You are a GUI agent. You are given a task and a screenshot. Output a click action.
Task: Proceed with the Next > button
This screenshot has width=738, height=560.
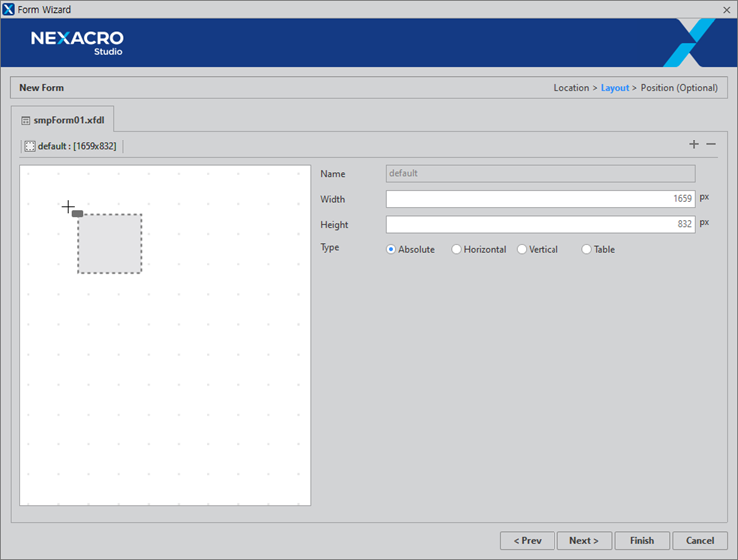tap(584, 541)
